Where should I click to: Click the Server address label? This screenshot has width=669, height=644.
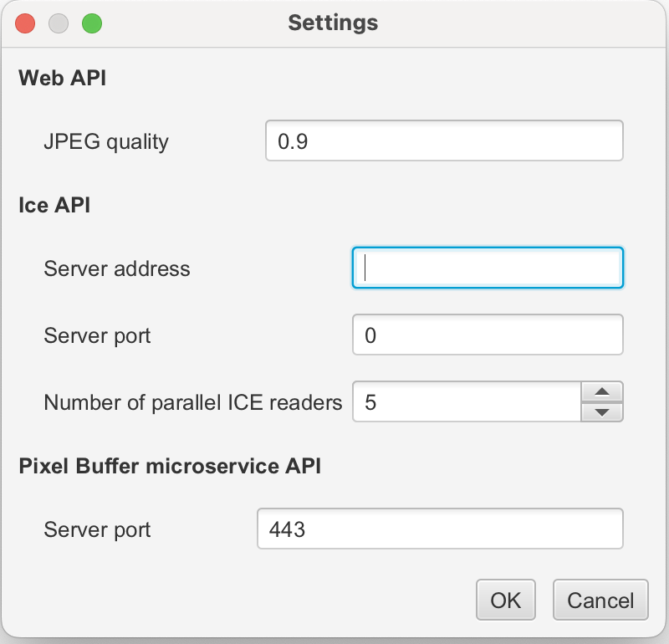point(117,268)
